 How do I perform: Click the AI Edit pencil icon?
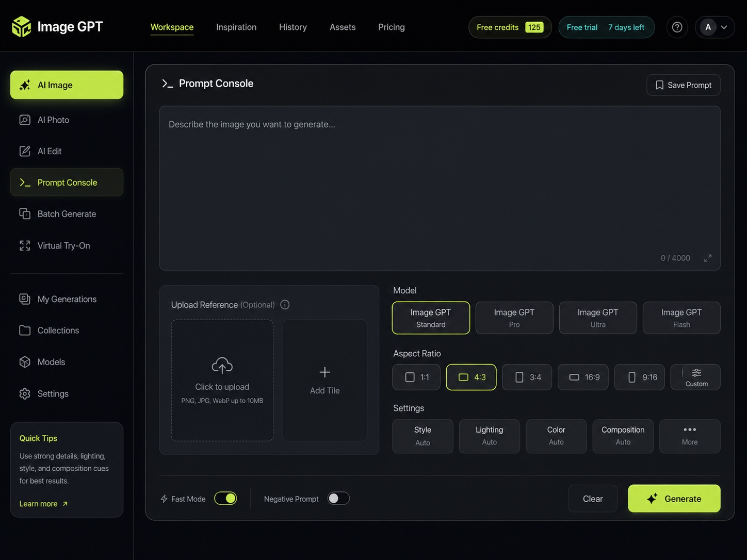point(25,151)
